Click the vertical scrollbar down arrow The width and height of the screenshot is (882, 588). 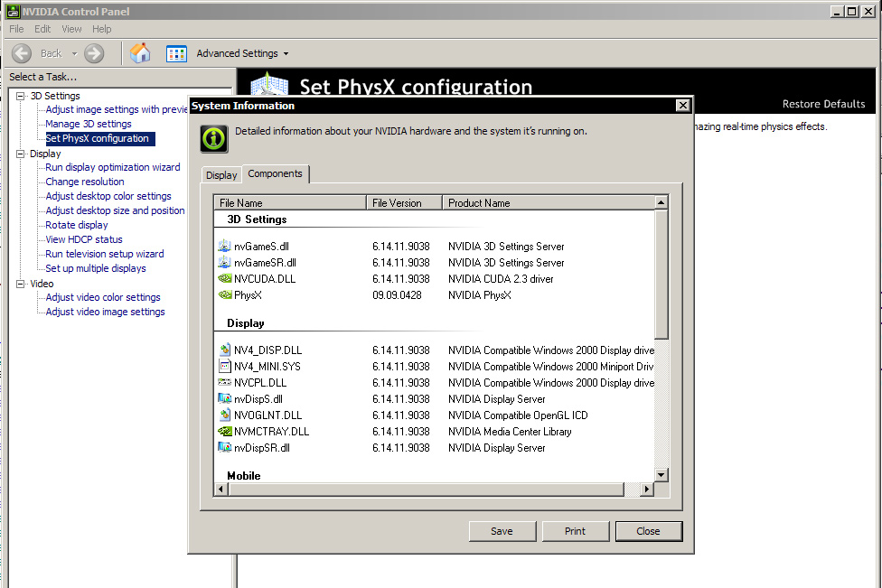point(661,475)
